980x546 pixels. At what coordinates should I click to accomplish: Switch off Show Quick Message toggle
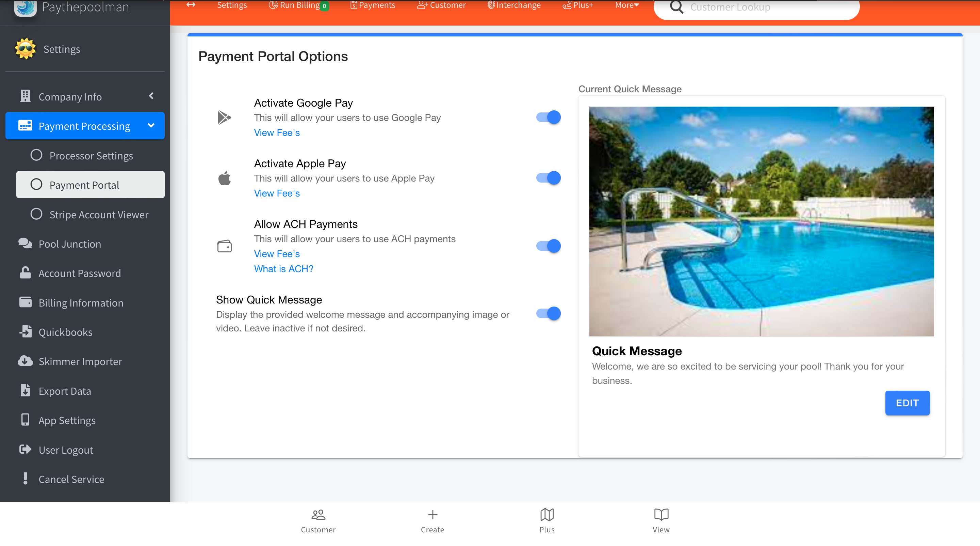[x=548, y=313]
